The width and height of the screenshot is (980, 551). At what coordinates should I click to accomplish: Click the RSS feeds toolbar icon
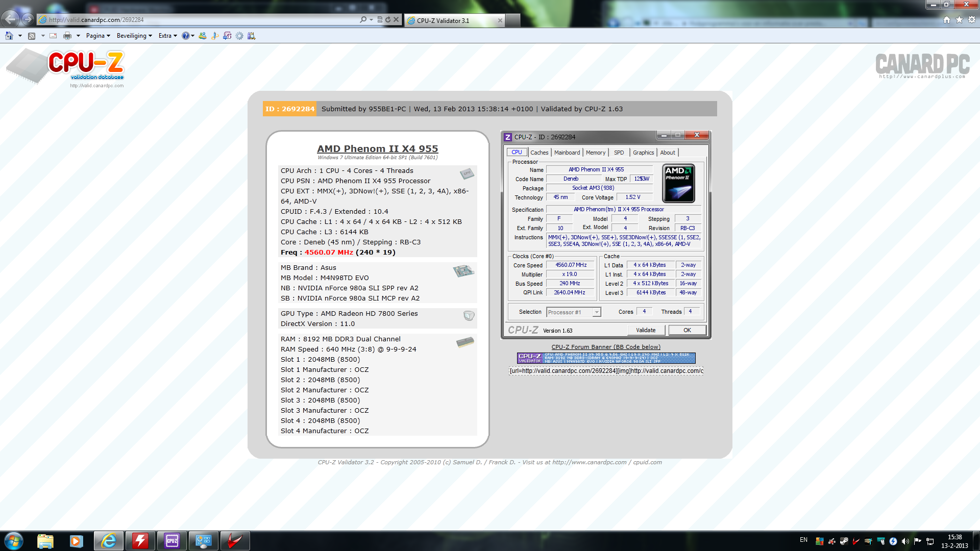click(x=32, y=36)
